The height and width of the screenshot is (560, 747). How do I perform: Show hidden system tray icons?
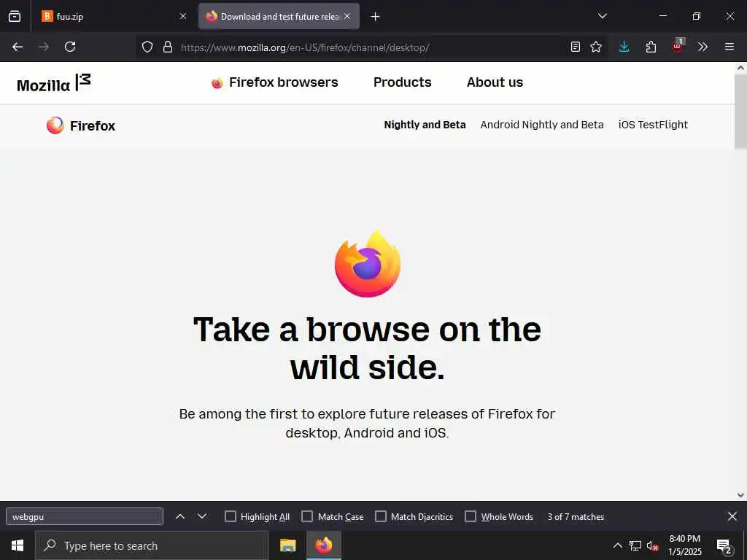coord(617,545)
